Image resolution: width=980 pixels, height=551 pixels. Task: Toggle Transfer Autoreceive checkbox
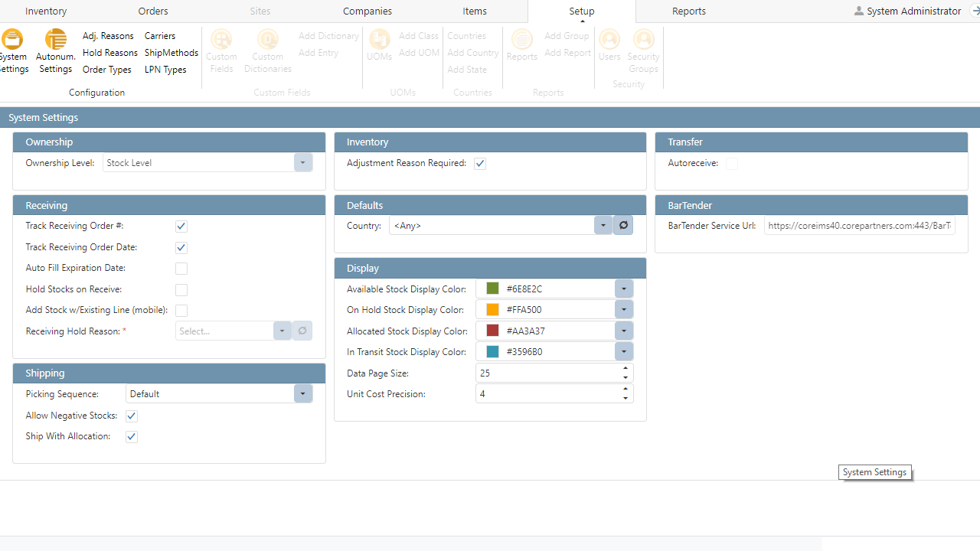(x=732, y=164)
